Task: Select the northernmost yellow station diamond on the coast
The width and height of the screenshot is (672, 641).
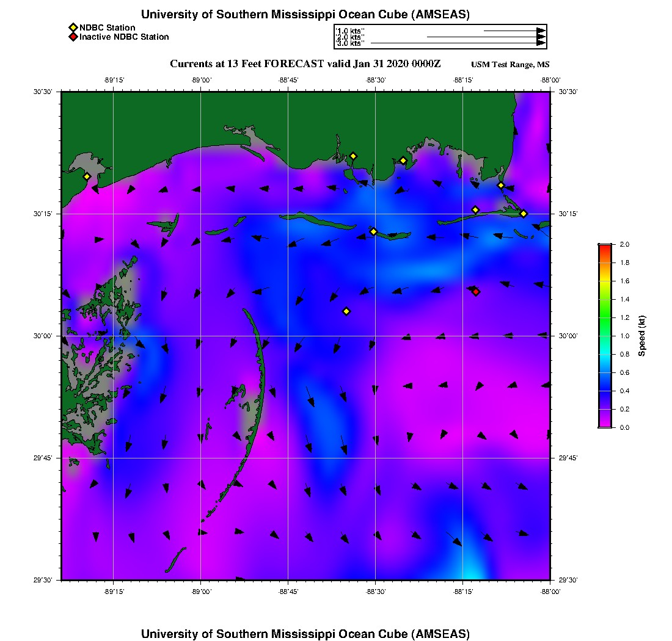Action: (x=353, y=156)
